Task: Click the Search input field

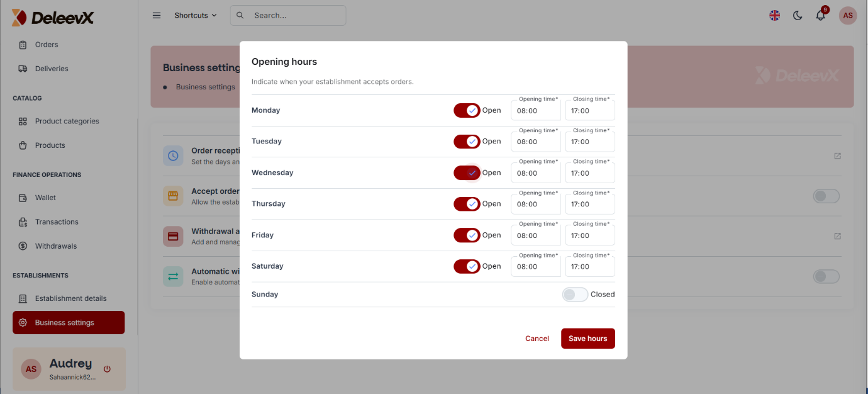Action: click(288, 15)
